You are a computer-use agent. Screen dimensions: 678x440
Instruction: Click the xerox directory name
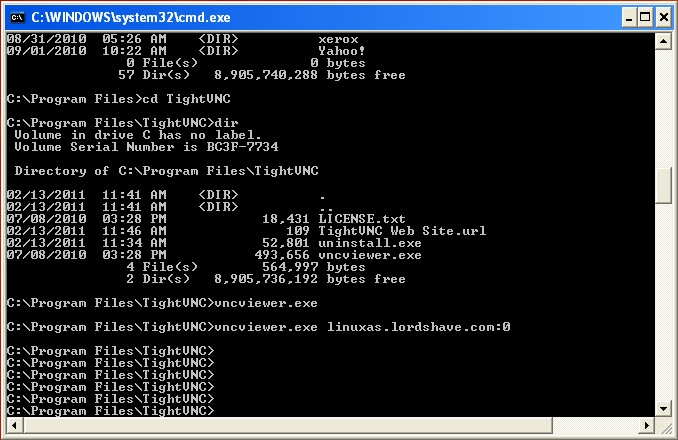tap(338, 39)
